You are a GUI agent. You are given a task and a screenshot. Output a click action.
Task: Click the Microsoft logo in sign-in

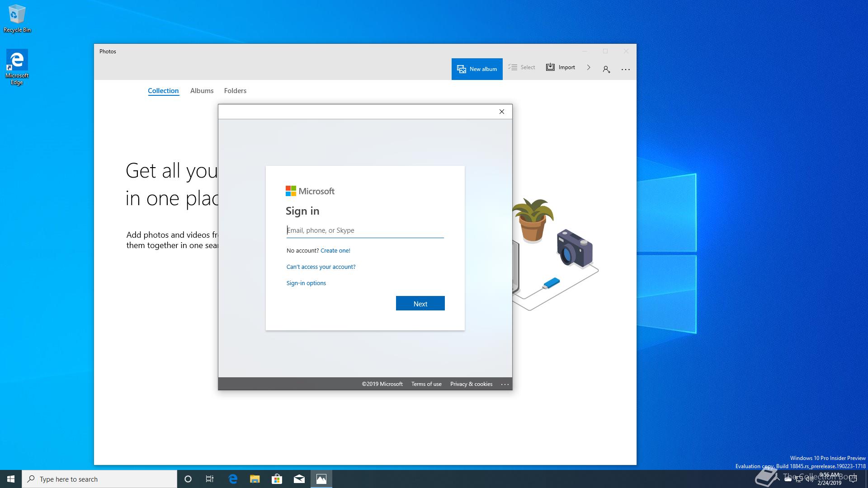(310, 191)
